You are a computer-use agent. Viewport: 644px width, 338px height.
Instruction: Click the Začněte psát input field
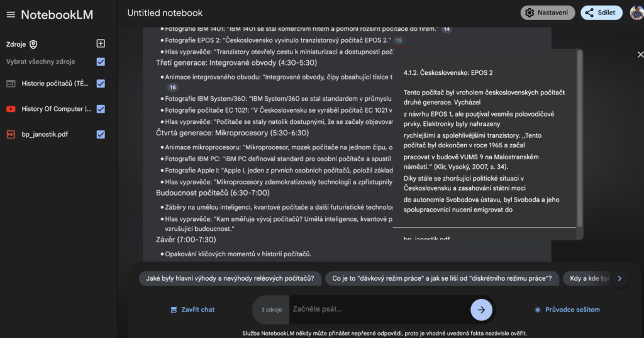[379, 309]
